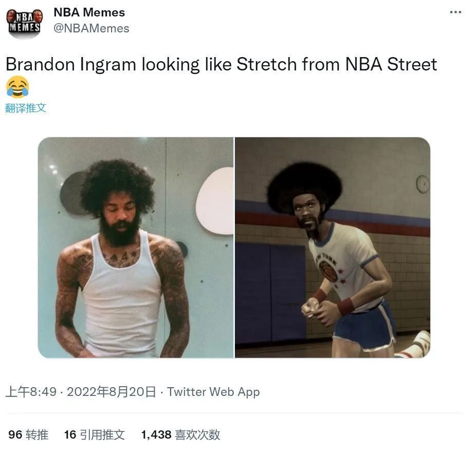Click the wall clock in game image

pos(423,184)
